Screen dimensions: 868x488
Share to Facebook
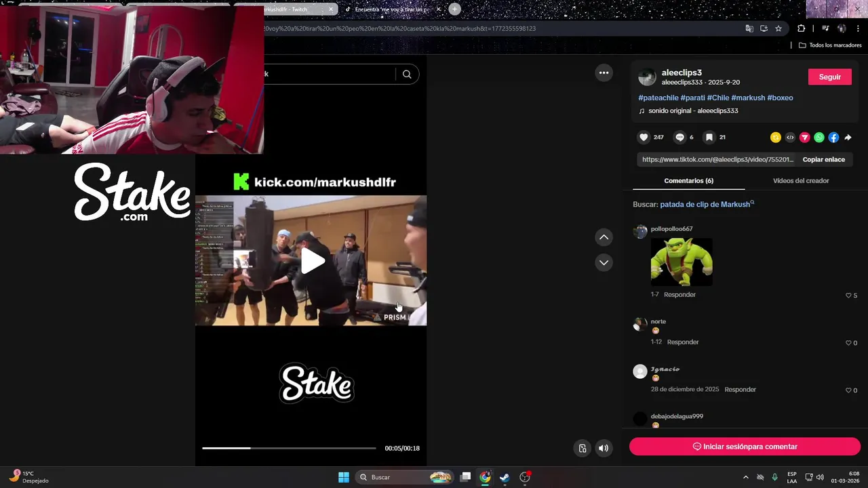pyautogui.click(x=833, y=138)
